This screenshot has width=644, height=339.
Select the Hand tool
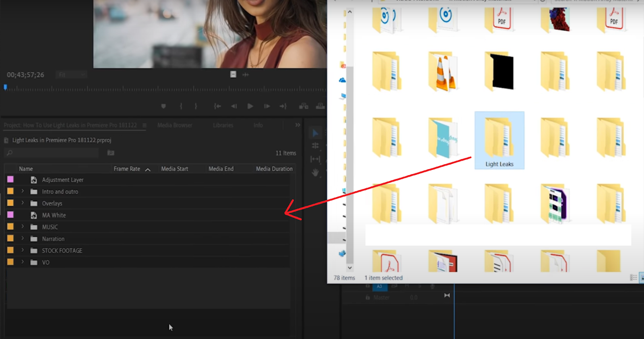pos(315,173)
